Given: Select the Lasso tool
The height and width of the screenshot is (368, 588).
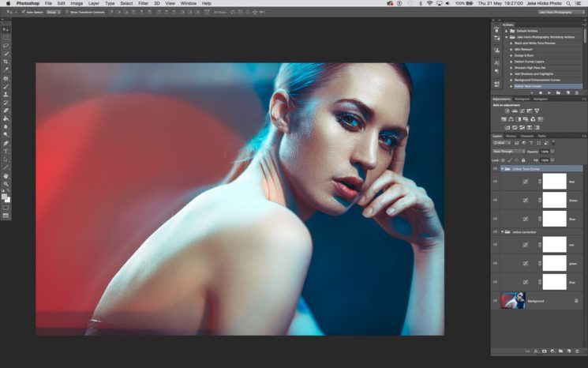Looking at the screenshot, I should pos(6,46).
